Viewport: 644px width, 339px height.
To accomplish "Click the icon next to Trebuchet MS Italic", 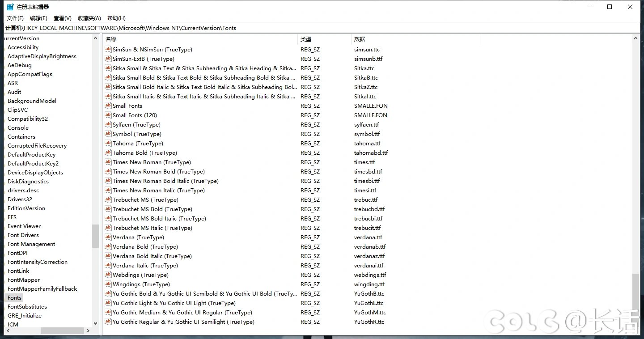I will [108, 228].
